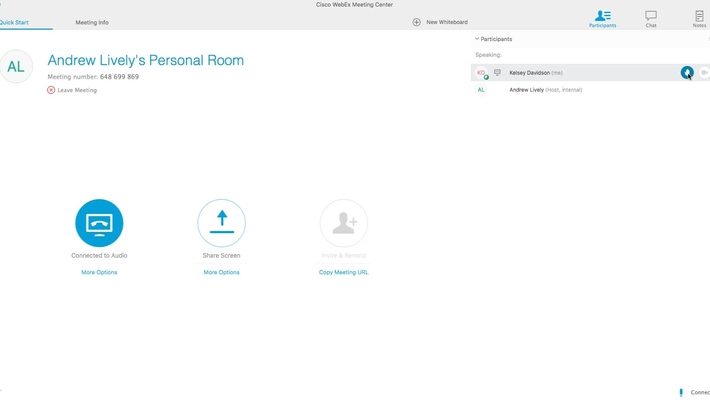The width and height of the screenshot is (710, 400).
Task: Click the Share Screen label
Action: (221, 255)
